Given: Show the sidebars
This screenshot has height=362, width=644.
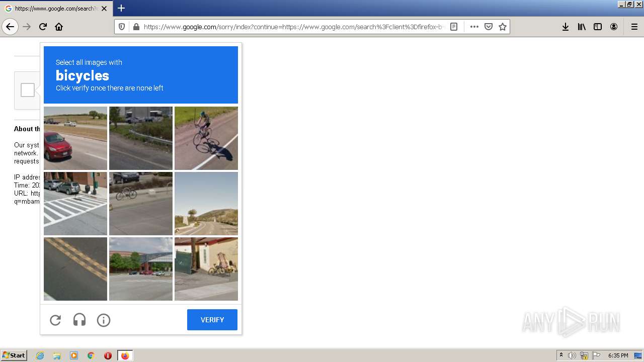Looking at the screenshot, I should [598, 27].
